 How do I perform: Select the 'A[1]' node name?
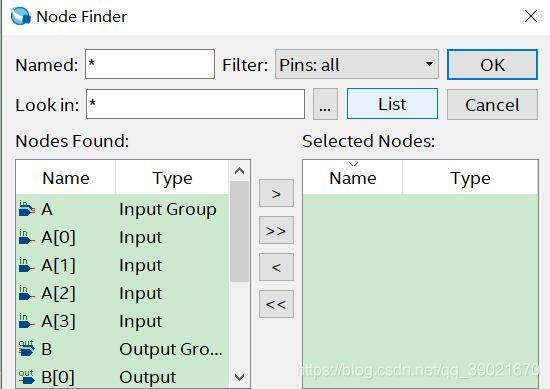[x=58, y=265]
